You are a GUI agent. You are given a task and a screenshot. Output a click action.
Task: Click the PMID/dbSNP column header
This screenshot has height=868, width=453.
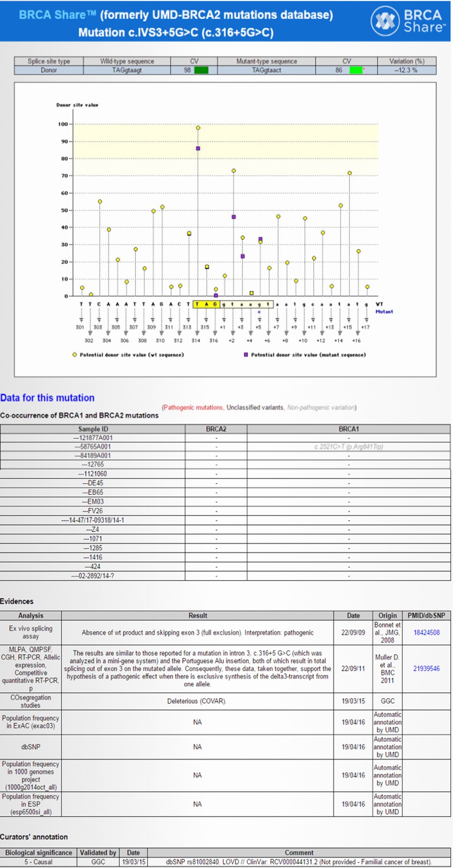[426, 616]
